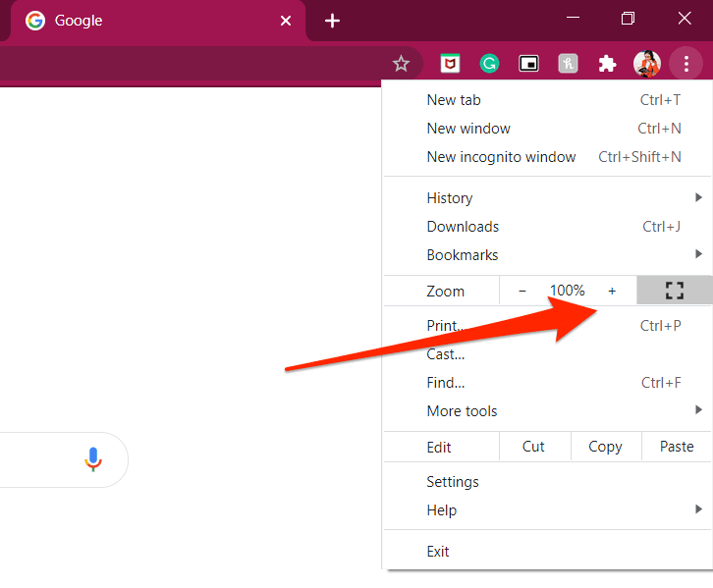Viewport: 713px width, 588px height.
Task: Open a new tab with plus button
Action: pyautogui.click(x=332, y=21)
